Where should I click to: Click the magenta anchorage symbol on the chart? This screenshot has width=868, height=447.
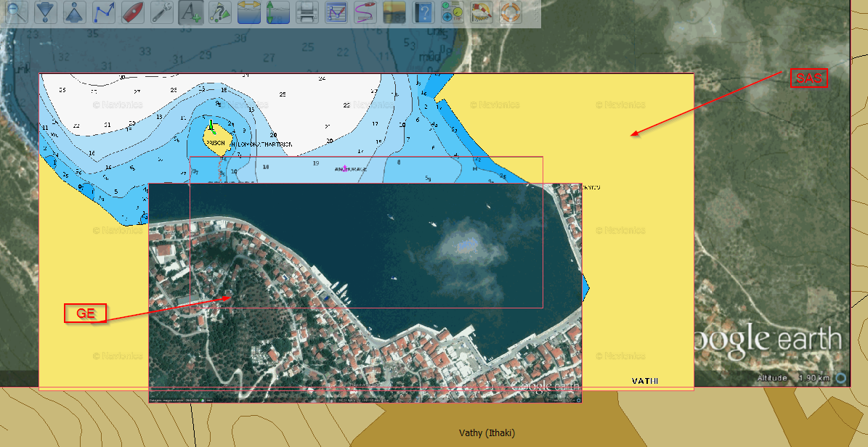(x=346, y=168)
